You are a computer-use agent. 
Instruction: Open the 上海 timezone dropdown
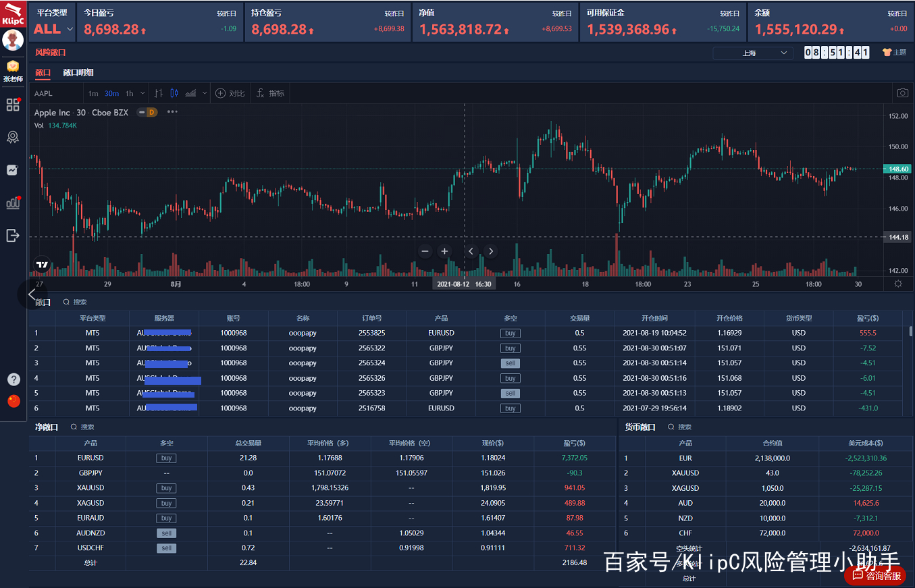[x=754, y=53]
